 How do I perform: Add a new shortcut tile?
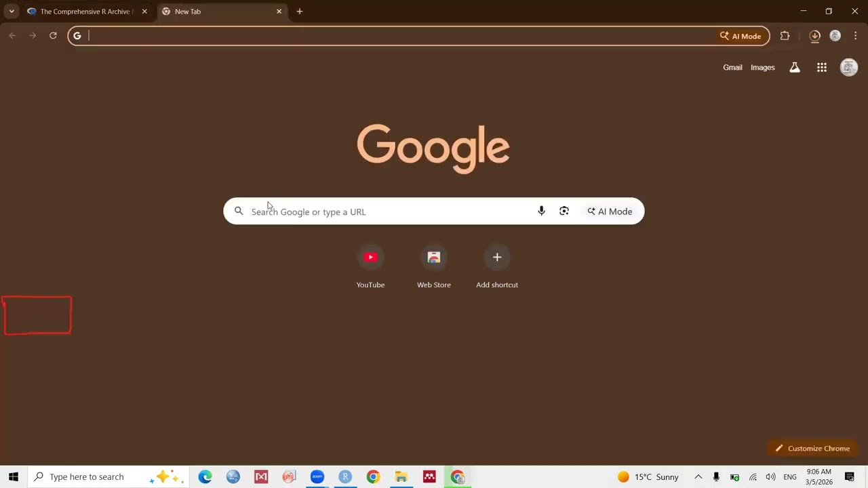497,266
